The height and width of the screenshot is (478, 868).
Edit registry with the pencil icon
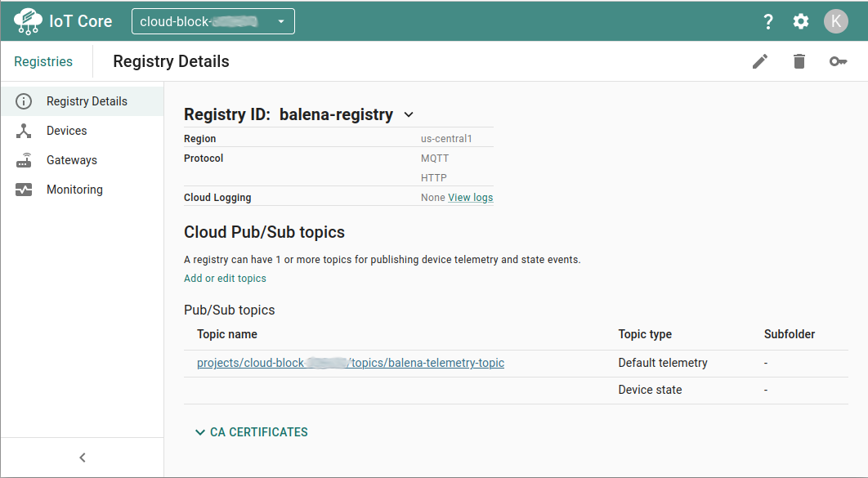coord(760,61)
